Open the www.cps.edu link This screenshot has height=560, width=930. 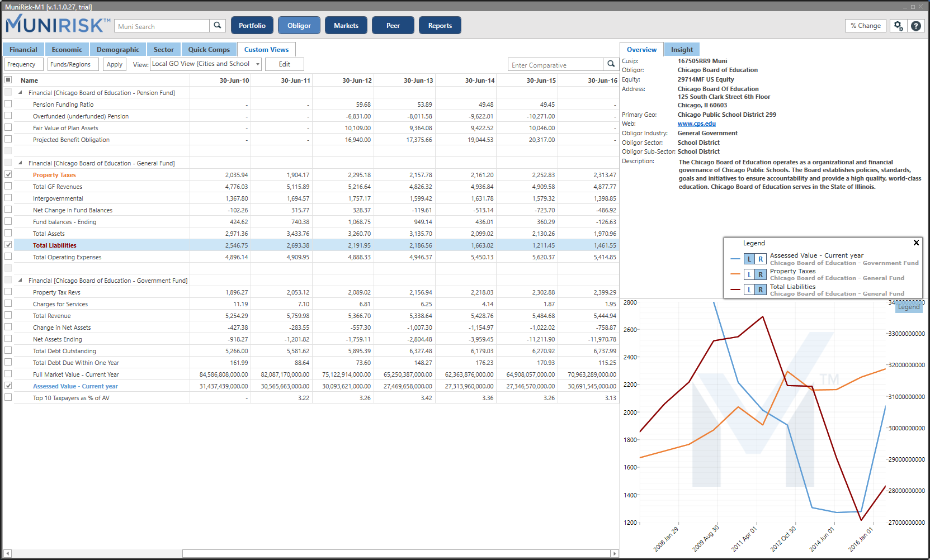tap(697, 124)
